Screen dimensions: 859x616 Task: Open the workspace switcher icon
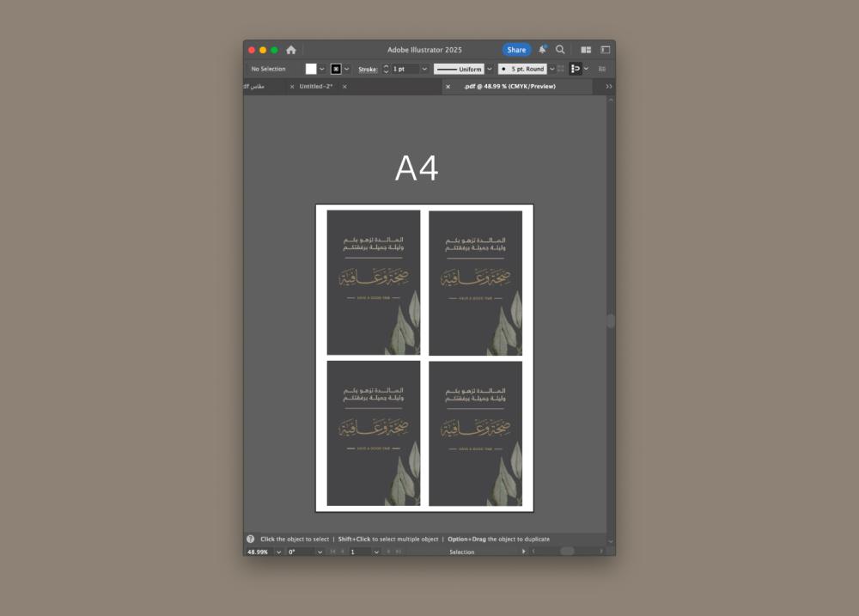[x=605, y=50]
